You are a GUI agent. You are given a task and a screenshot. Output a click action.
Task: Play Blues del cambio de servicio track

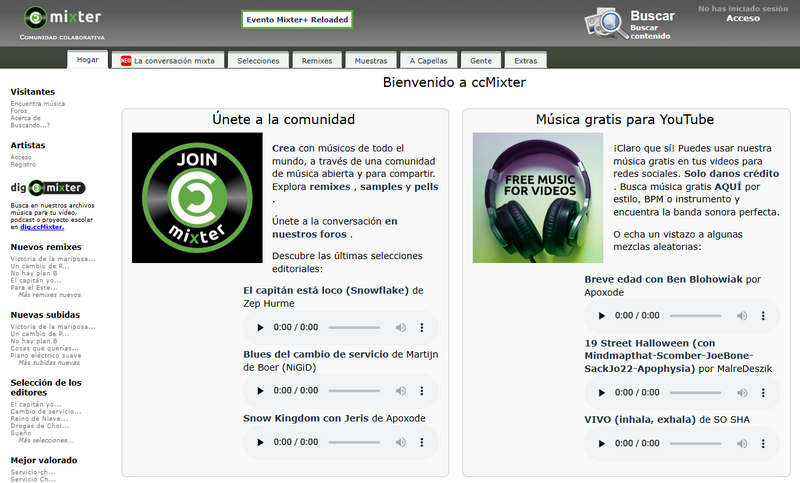(260, 391)
